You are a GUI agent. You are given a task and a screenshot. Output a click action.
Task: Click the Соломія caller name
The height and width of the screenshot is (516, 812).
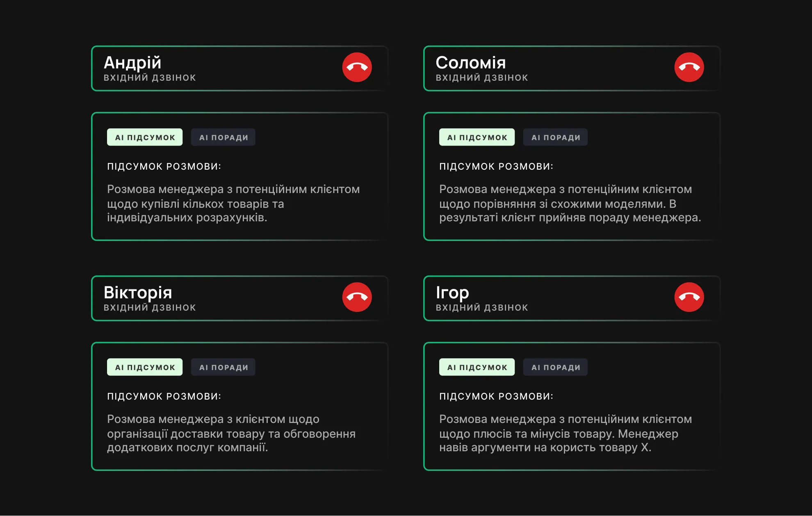point(470,63)
